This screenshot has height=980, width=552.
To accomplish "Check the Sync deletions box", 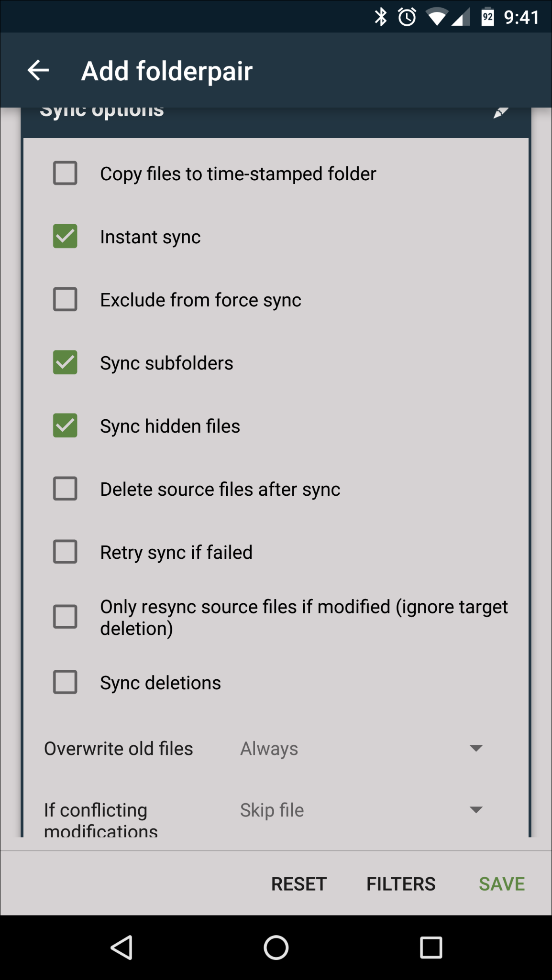I will click(x=65, y=682).
